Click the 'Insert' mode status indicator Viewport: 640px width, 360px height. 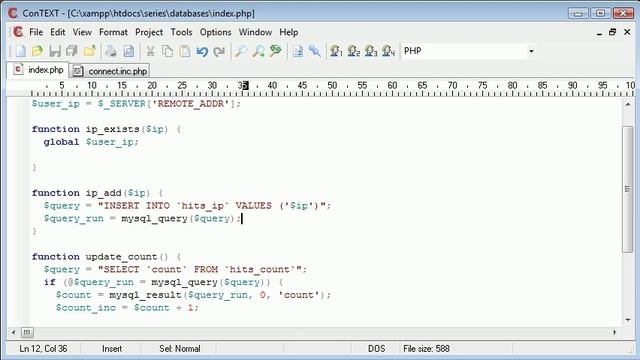[112, 349]
